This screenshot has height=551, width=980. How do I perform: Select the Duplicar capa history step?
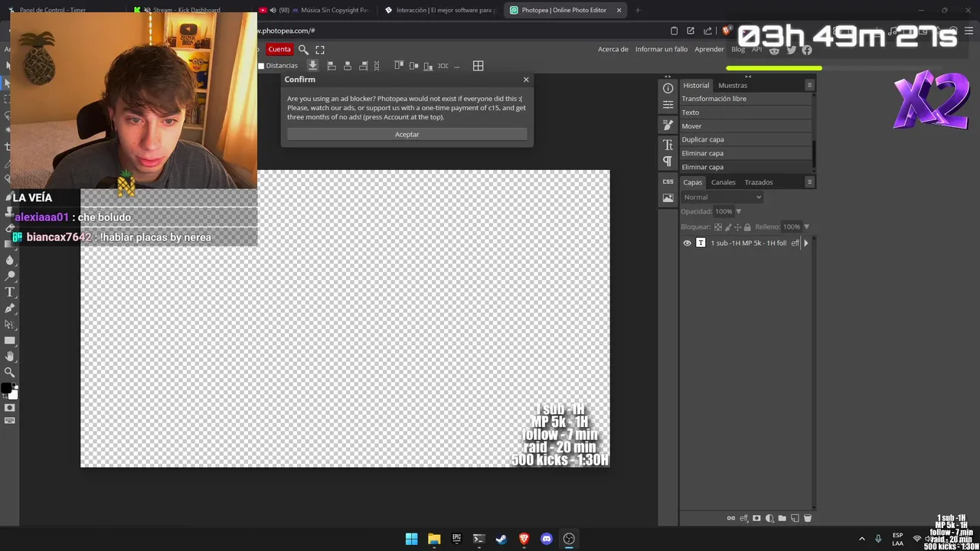tap(746, 139)
